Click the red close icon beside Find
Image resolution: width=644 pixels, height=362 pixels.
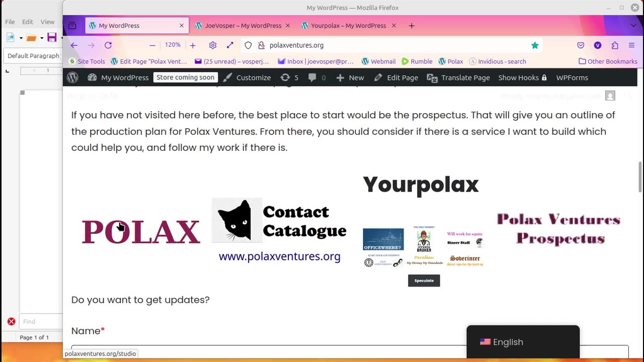(x=11, y=322)
